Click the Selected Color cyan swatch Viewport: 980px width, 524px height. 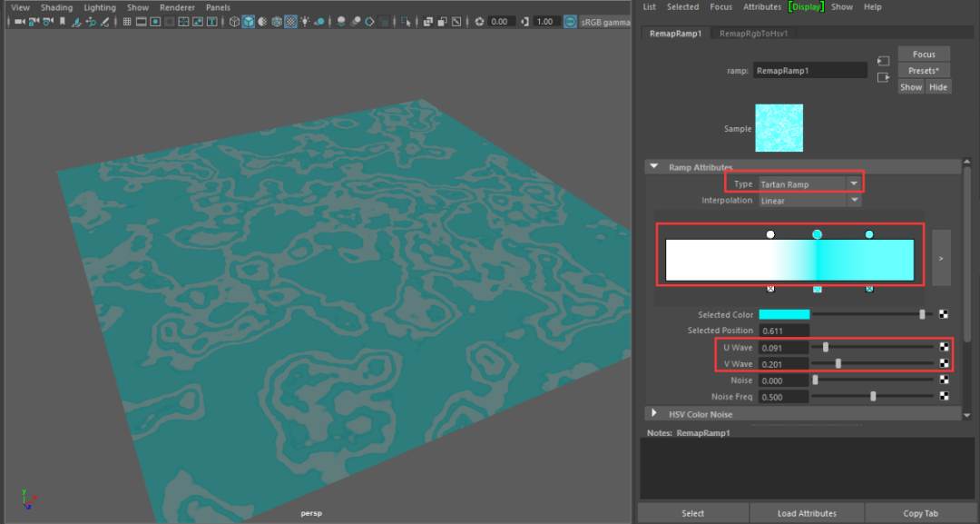tap(784, 314)
